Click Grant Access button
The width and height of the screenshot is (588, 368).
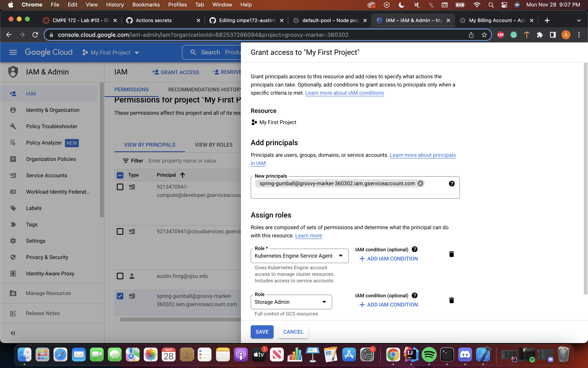coord(176,72)
